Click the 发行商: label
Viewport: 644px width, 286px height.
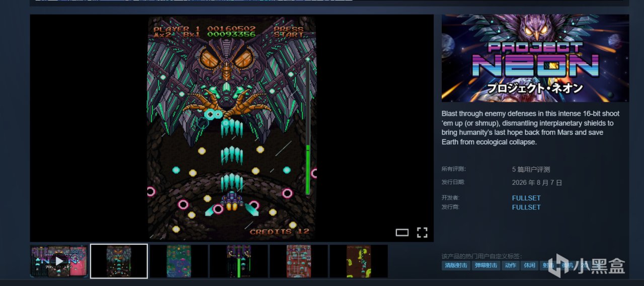pyautogui.click(x=450, y=207)
